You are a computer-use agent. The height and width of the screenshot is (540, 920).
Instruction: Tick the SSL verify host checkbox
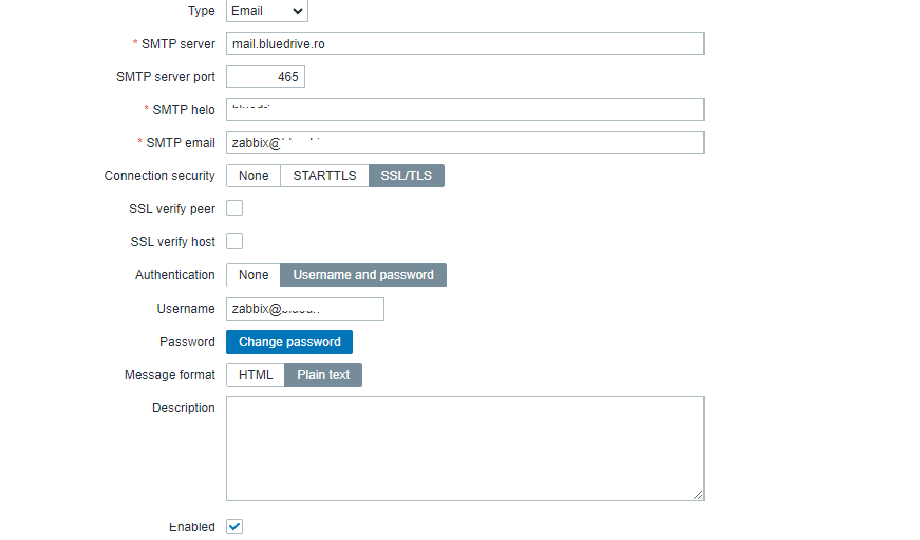[235, 241]
